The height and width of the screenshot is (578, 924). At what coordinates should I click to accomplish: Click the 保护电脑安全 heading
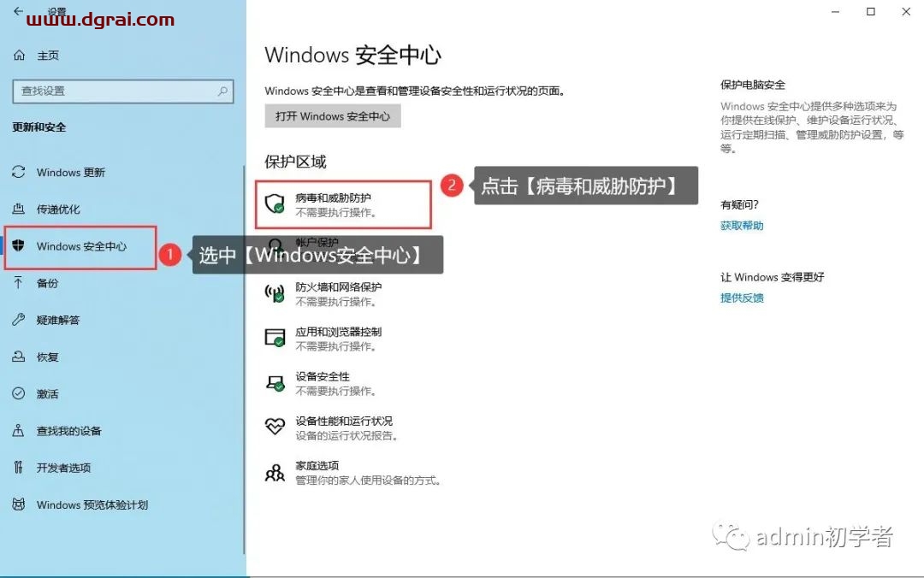pyautogui.click(x=753, y=85)
